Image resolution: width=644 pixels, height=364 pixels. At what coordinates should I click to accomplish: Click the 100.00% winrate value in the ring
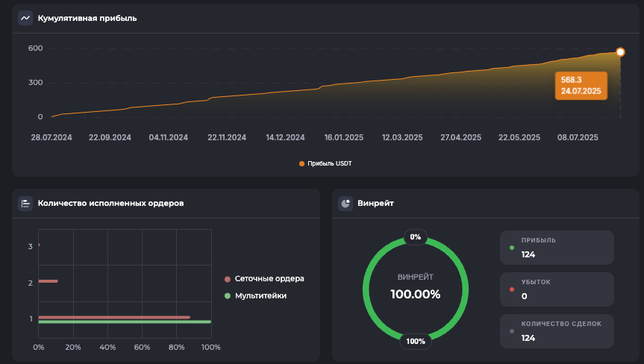416,294
